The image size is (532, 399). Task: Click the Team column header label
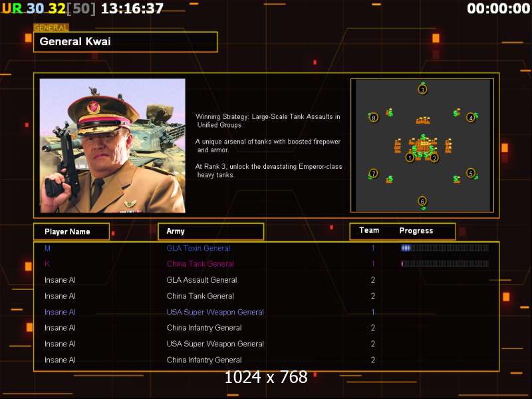pos(369,230)
